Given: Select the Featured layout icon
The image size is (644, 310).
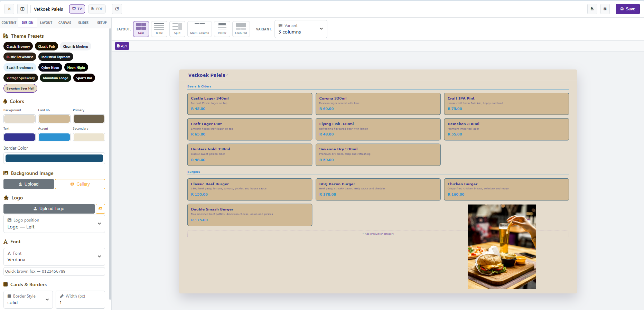Looking at the screenshot, I should click(241, 29).
